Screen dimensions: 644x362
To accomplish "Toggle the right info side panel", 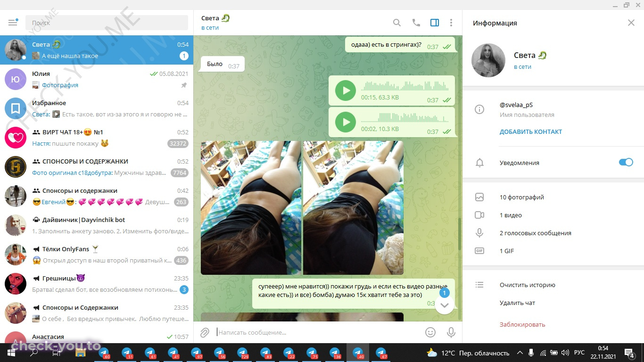I will (x=435, y=23).
